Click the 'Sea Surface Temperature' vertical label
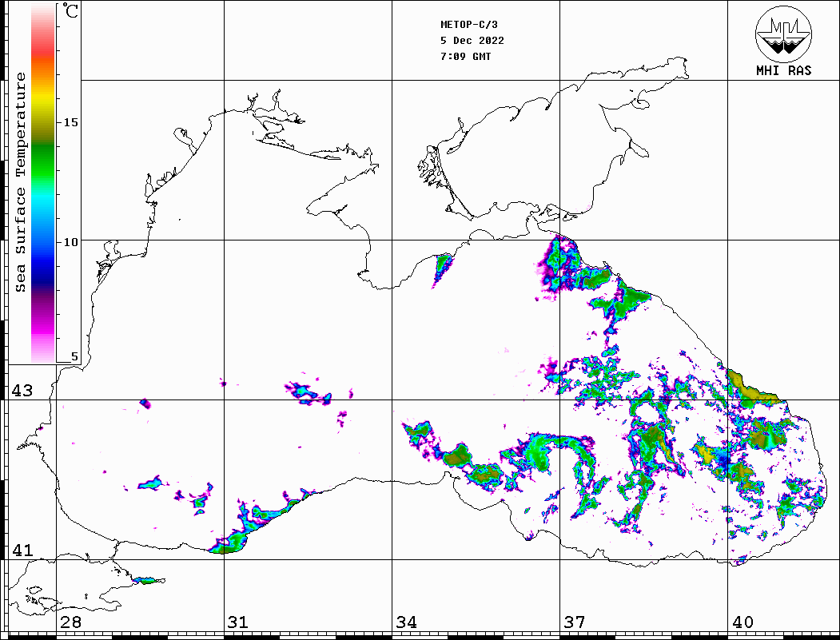 pyautogui.click(x=21, y=182)
